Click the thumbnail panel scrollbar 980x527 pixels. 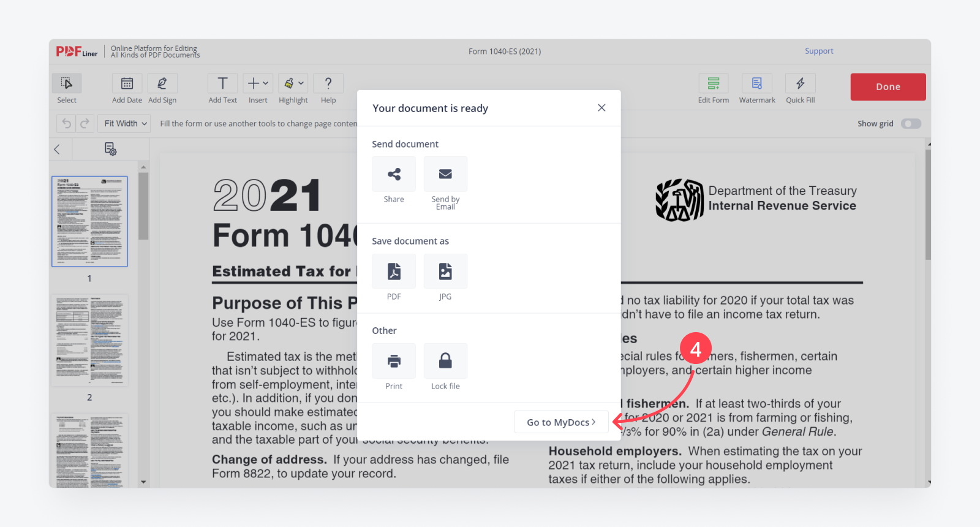click(143, 206)
